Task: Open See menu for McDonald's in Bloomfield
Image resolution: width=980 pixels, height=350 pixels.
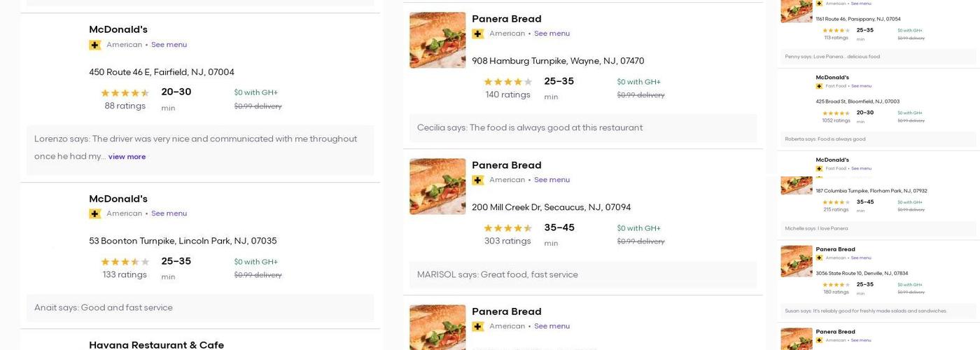Action: click(x=861, y=86)
